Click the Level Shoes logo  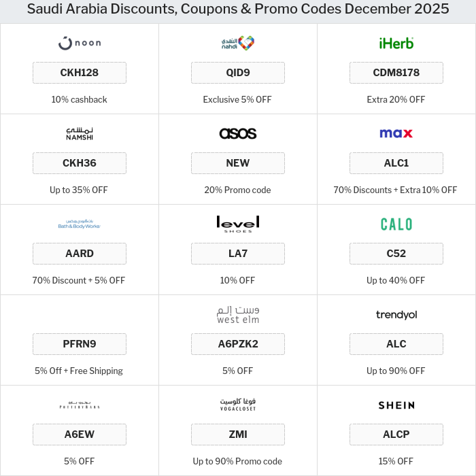click(238, 224)
